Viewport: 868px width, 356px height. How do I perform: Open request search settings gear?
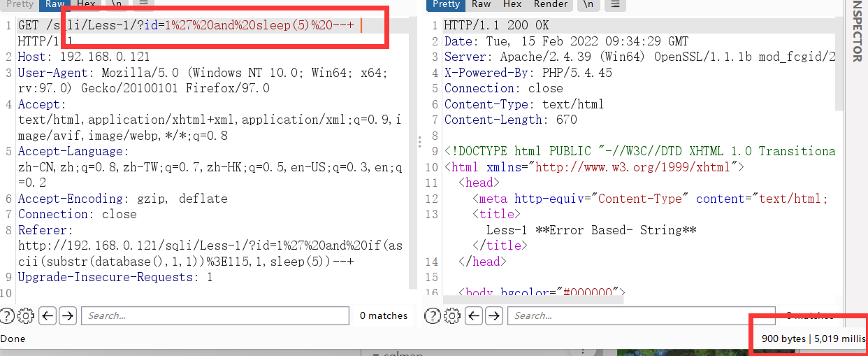coord(26,315)
